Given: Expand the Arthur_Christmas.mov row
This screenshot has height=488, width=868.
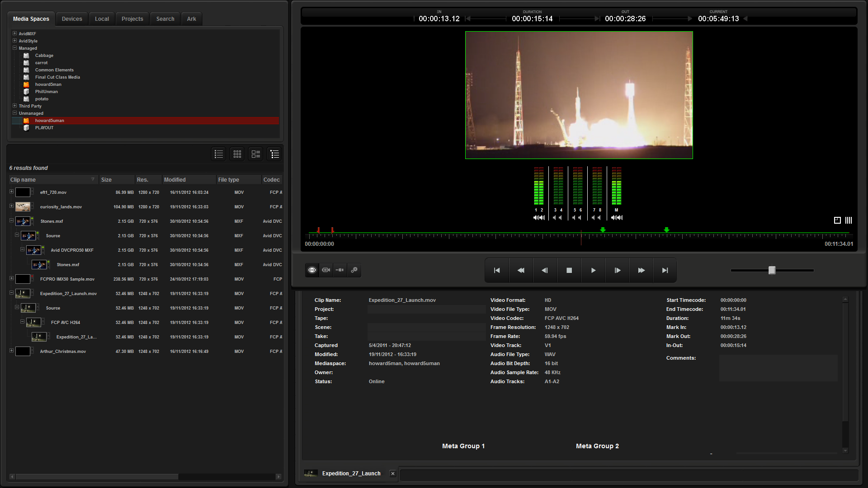Looking at the screenshot, I should pyautogui.click(x=11, y=351).
